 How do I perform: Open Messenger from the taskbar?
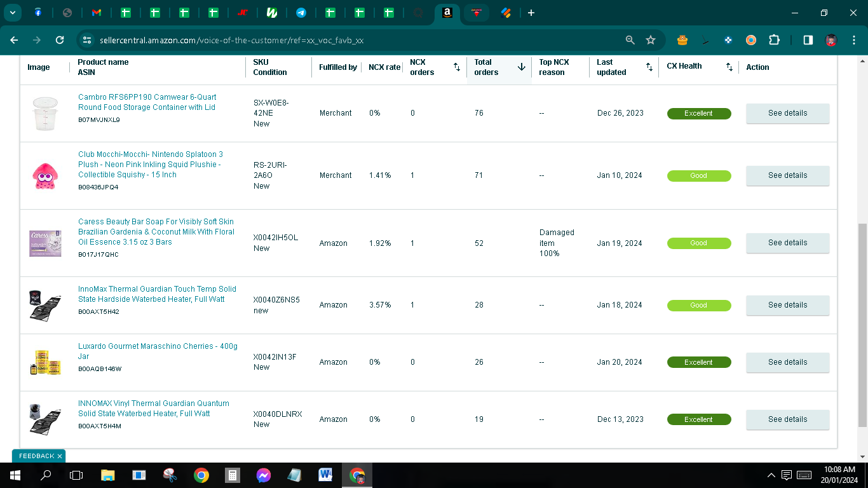point(264,475)
